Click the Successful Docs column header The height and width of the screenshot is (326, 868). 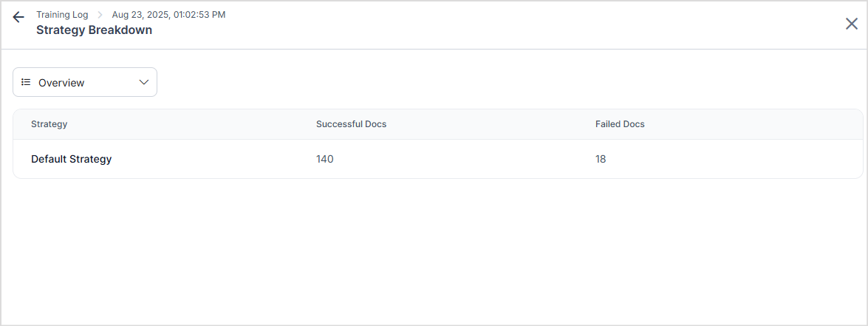pos(351,124)
